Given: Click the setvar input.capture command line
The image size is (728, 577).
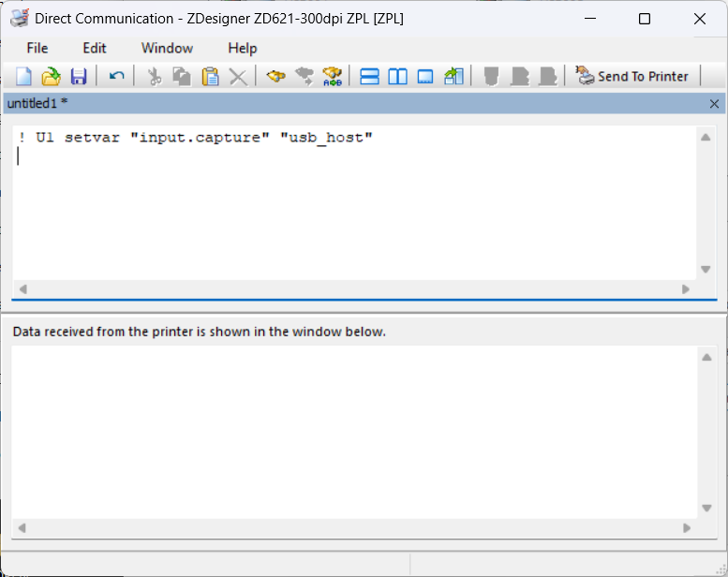Looking at the screenshot, I should [x=195, y=138].
